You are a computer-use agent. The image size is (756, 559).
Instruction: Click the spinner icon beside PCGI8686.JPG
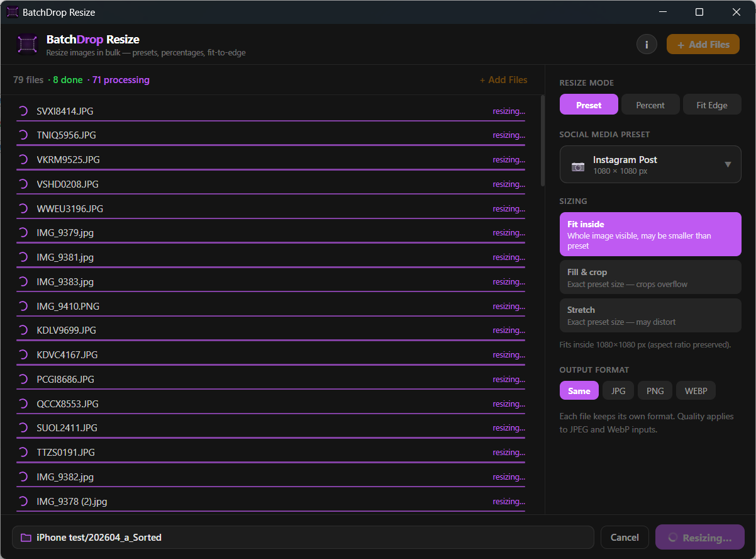(x=23, y=379)
